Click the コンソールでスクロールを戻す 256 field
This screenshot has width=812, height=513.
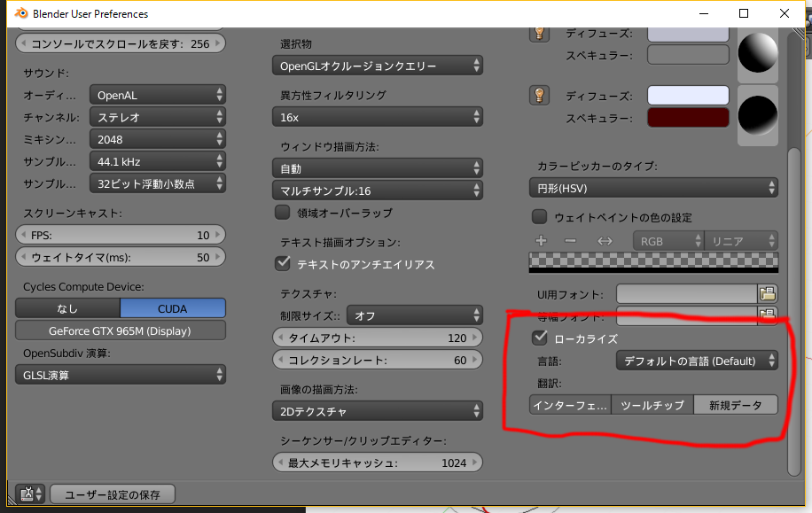(121, 43)
